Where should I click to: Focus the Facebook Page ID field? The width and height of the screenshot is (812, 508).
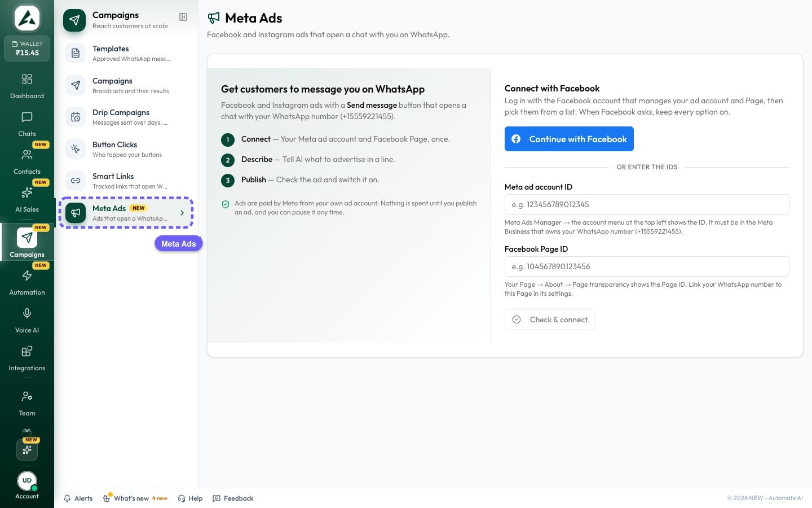click(647, 266)
